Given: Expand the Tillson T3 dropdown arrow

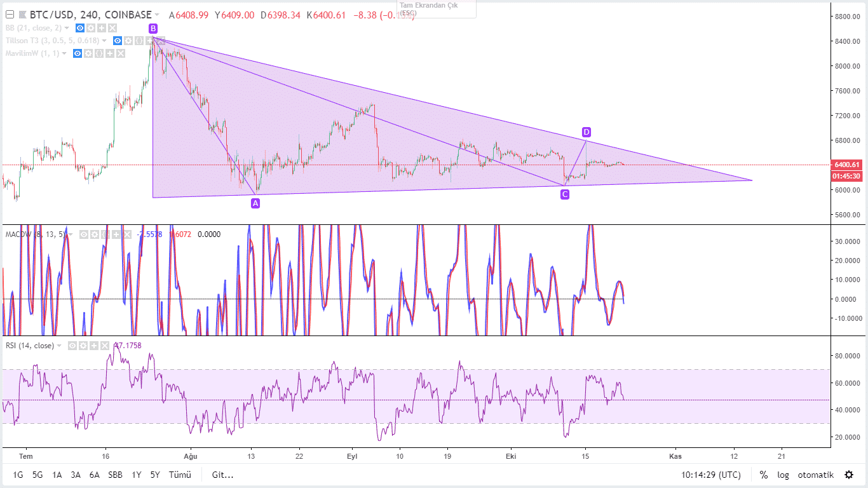Looking at the screenshot, I should click(x=104, y=41).
